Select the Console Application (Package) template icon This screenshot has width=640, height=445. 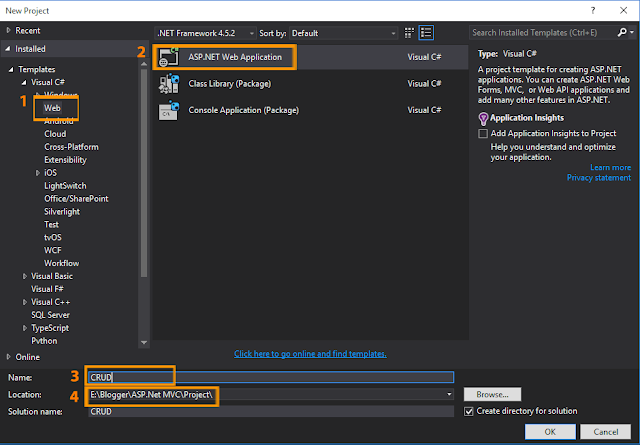point(169,110)
